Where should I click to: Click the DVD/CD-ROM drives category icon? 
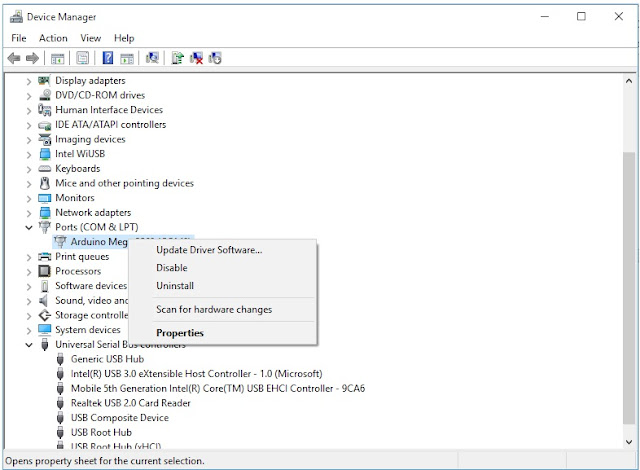pos(44,95)
